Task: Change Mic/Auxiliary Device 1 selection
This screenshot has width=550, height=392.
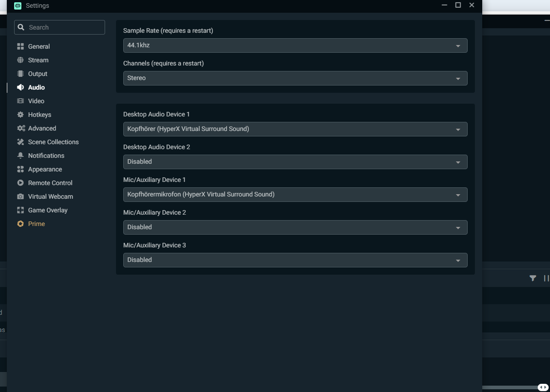Action: [x=295, y=195]
